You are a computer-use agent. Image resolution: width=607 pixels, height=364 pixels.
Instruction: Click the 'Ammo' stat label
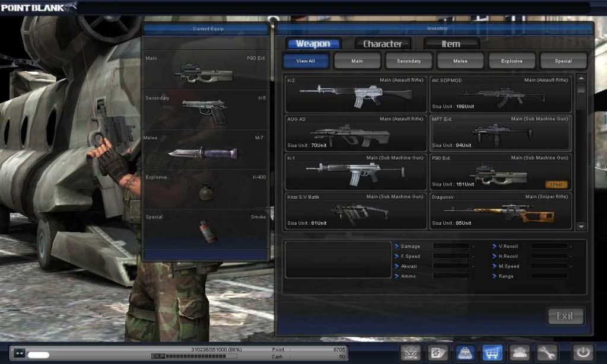tap(408, 276)
